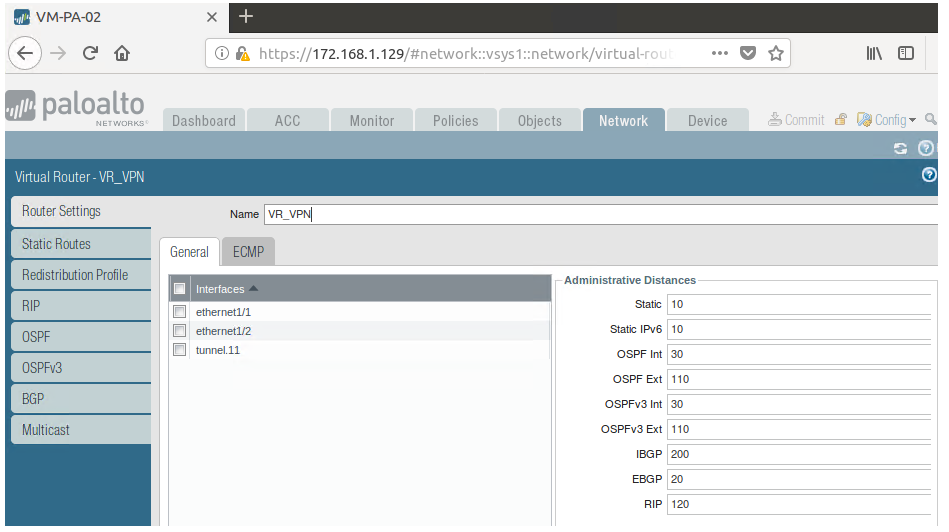Check the ethernet1/1 interface checkbox
This screenshot has width=949, height=532.
pos(180,312)
